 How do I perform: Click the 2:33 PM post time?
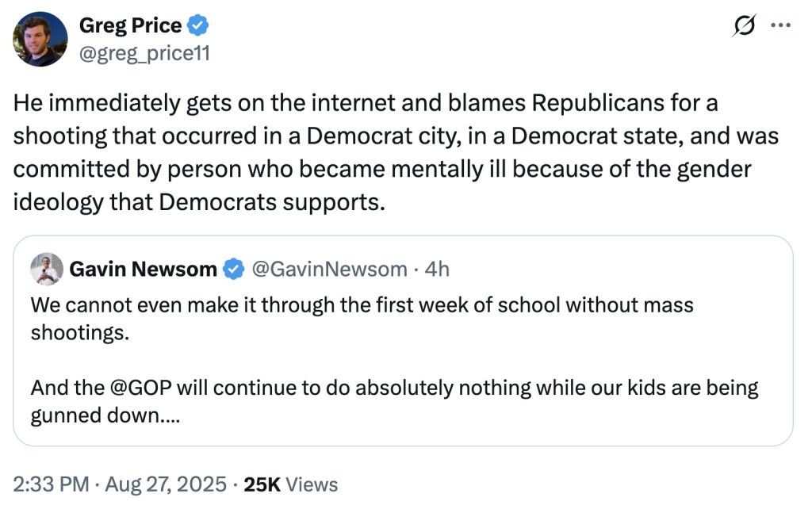50,484
